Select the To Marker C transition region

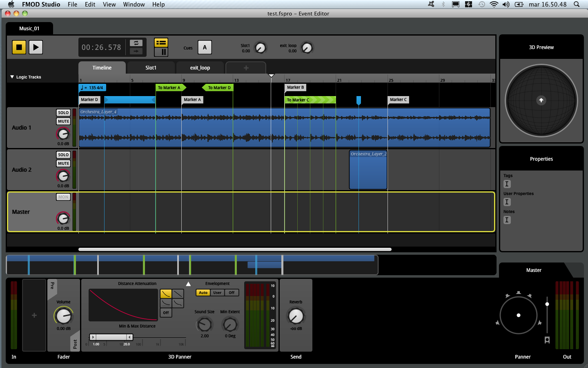tap(310, 100)
